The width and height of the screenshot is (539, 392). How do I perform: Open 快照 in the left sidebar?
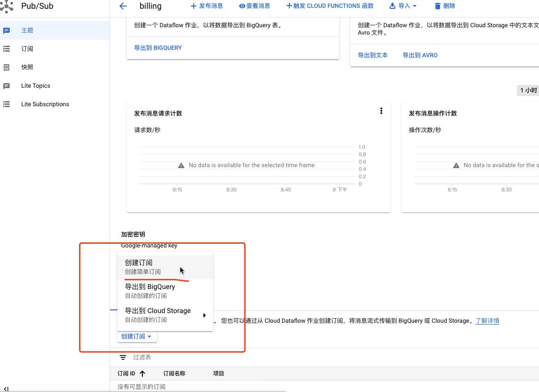click(x=55, y=67)
